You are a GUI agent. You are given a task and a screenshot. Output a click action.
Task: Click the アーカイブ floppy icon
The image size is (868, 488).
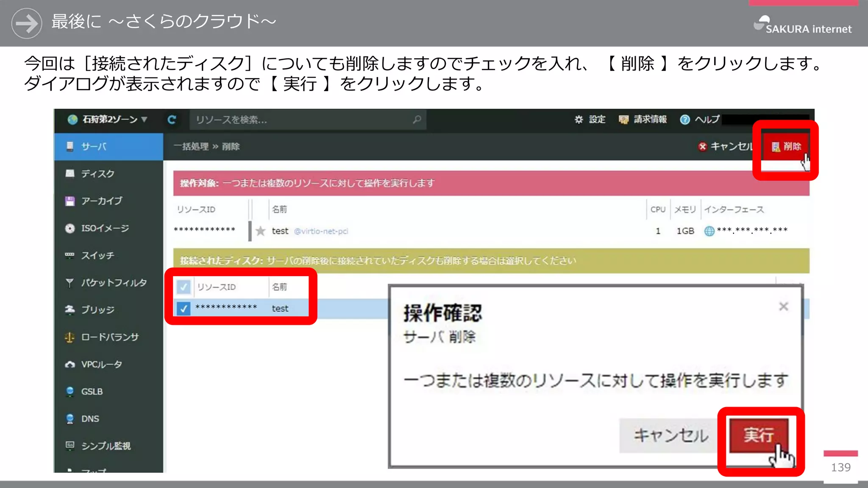[x=70, y=201]
